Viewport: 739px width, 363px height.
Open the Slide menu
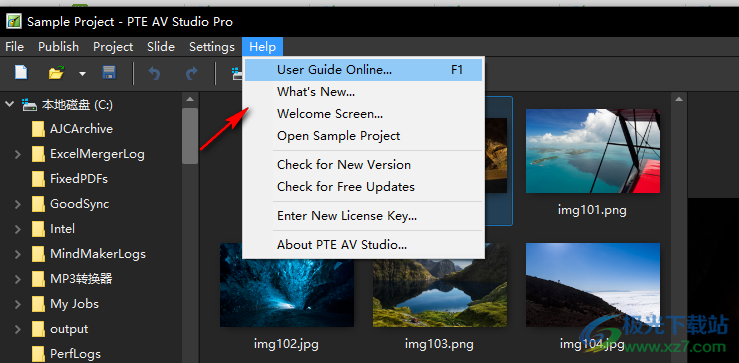[161, 47]
